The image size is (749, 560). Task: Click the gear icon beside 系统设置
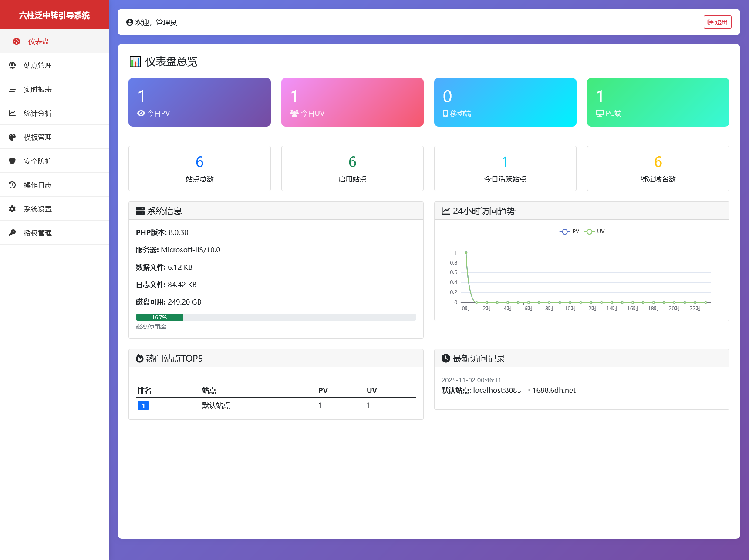(x=12, y=209)
